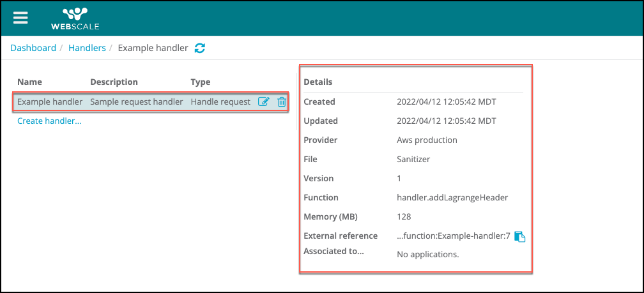
Task: Select the Example handler name in the table row
Action: point(50,101)
